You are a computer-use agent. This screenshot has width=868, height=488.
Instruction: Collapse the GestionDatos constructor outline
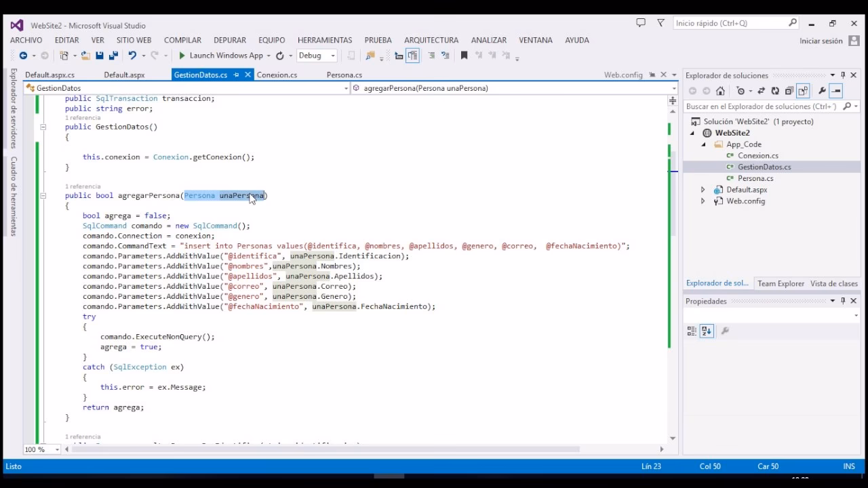(43, 127)
